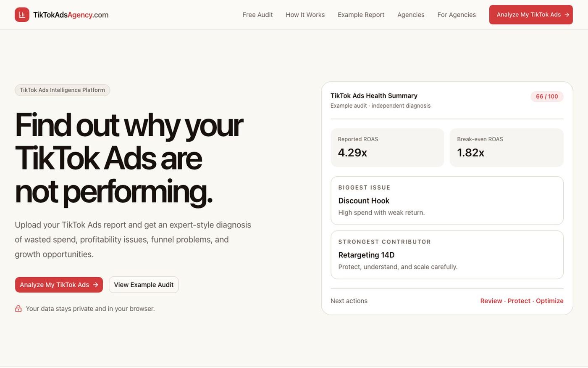Viewport: 588px width, 368px height.
Task: Open the Free Audit nav item
Action: (257, 15)
